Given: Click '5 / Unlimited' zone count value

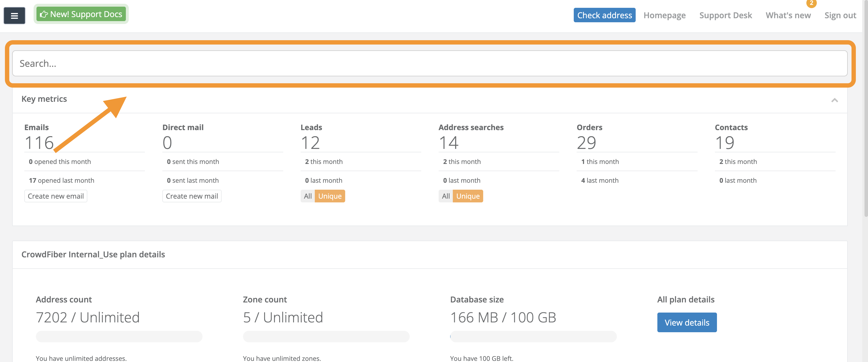Looking at the screenshot, I should click(283, 317).
